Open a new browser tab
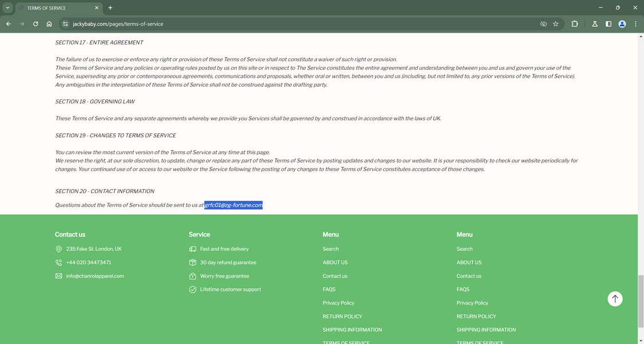 (x=110, y=7)
